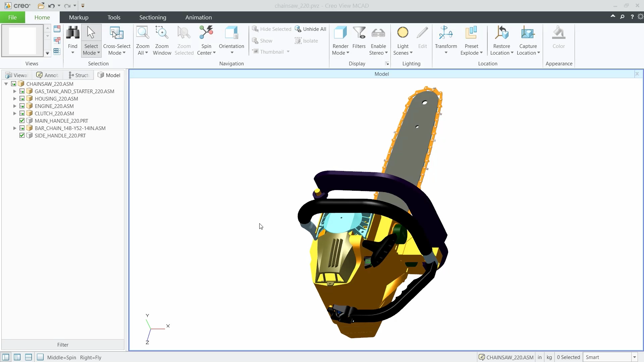Toggle visibility checkbox for SIDE_HANDLE_220.PRT
Viewport: 644px width, 362px height.
22,135
